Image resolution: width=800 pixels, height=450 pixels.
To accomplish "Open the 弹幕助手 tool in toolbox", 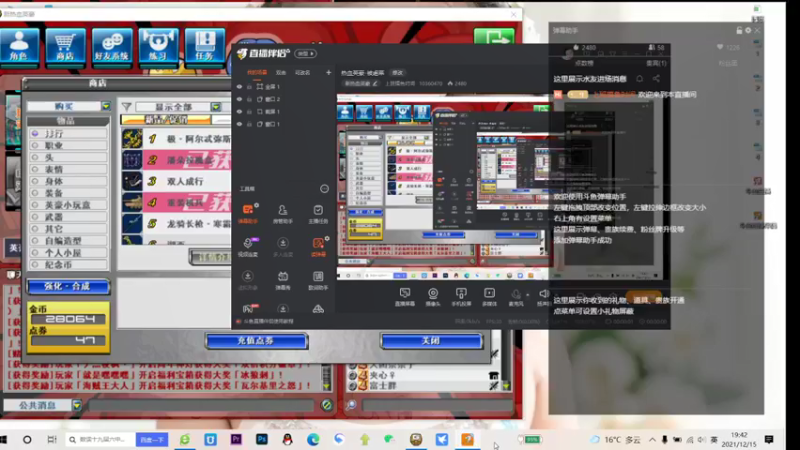I will coord(248,214).
